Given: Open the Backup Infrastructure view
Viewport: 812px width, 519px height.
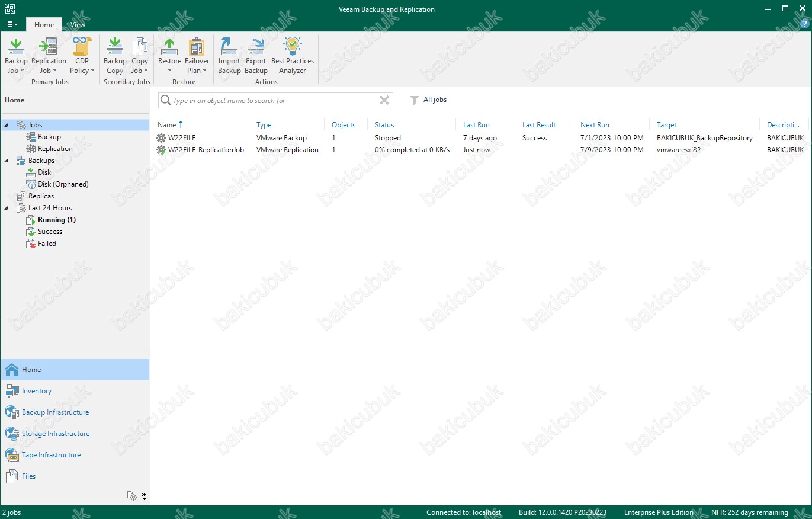Looking at the screenshot, I should point(75,412).
